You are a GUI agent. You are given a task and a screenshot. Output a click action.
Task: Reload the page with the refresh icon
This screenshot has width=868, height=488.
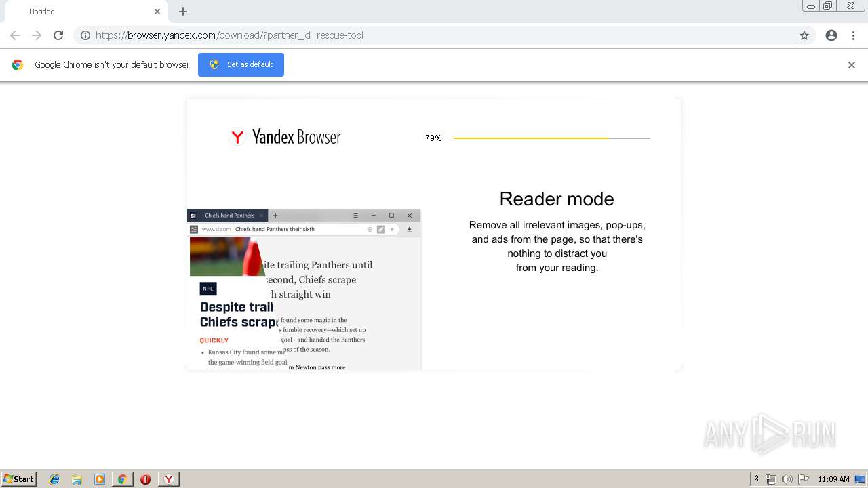point(58,35)
